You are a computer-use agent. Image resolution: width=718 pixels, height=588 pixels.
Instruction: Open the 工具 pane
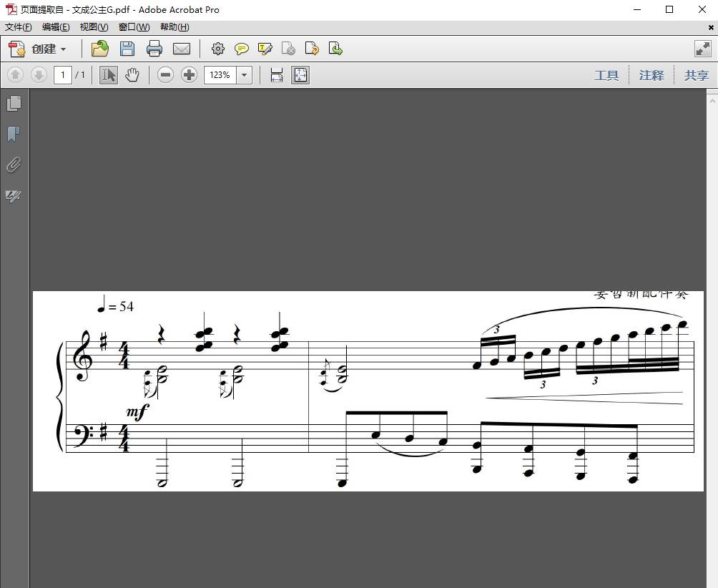pyautogui.click(x=606, y=74)
